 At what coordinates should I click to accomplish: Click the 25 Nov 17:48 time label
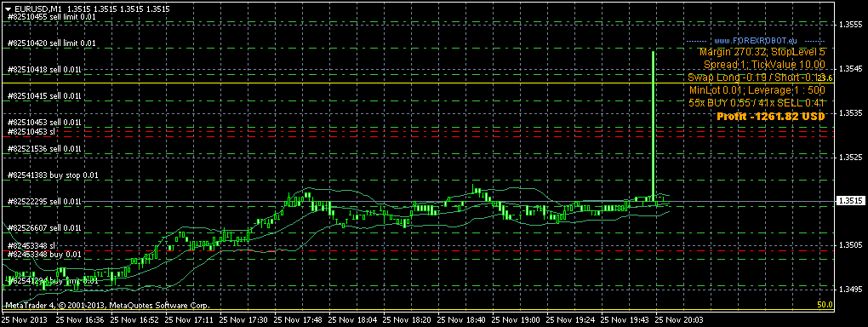(299, 320)
